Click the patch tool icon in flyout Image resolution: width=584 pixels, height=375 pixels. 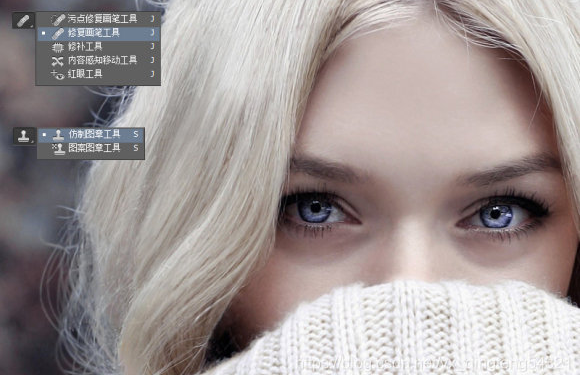(x=58, y=47)
